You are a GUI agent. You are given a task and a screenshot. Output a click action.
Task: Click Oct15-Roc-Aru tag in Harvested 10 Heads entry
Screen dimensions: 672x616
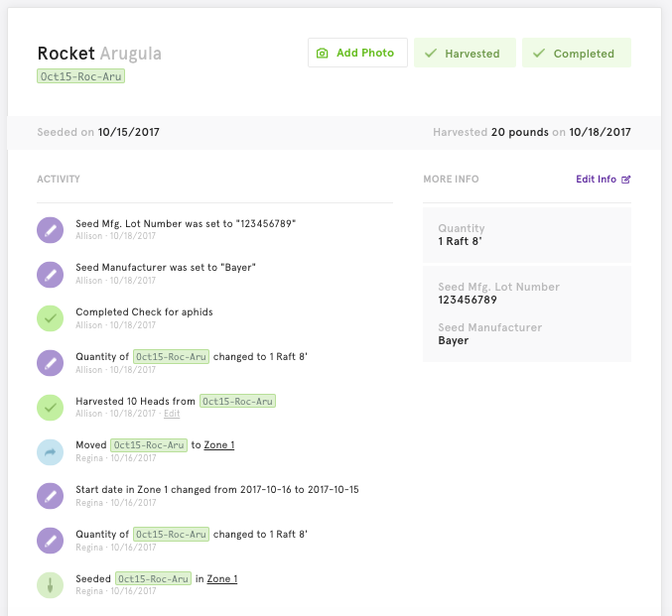[x=237, y=402]
